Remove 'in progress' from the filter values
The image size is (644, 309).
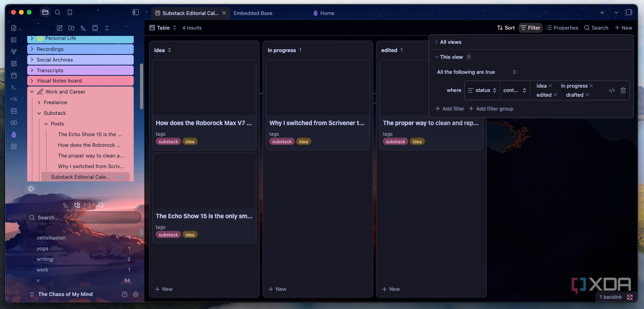click(591, 86)
